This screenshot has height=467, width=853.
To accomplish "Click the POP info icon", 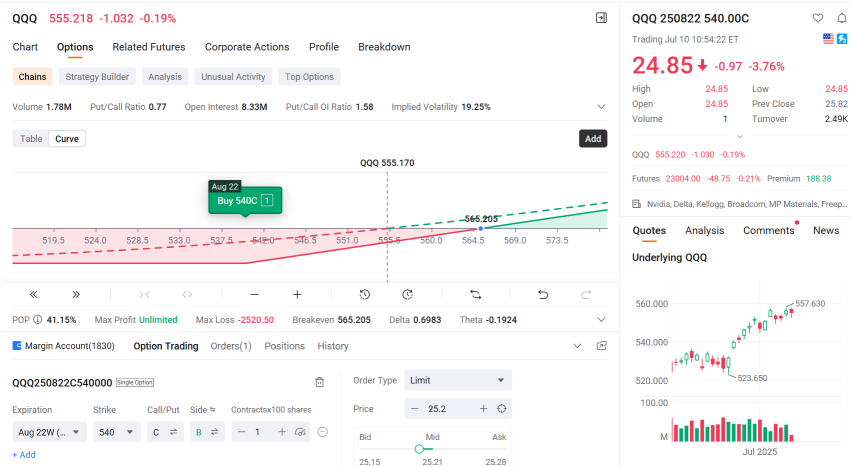I will pyautogui.click(x=38, y=319).
